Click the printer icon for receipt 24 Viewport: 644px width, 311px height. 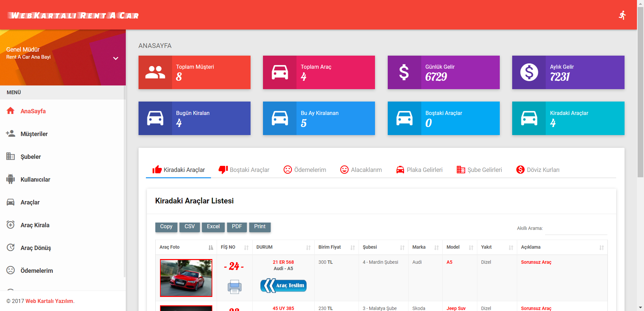point(234,287)
